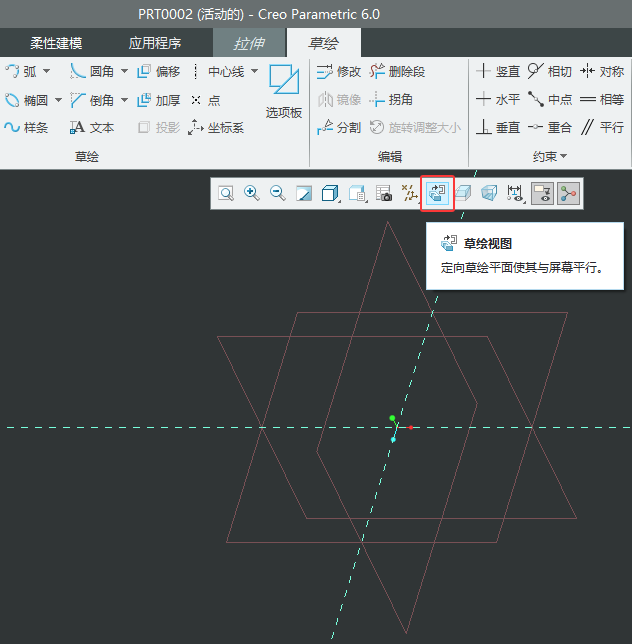The height and width of the screenshot is (644, 632).
Task: Apply the 相等 (Equal) constraint
Action: pyautogui.click(x=602, y=100)
